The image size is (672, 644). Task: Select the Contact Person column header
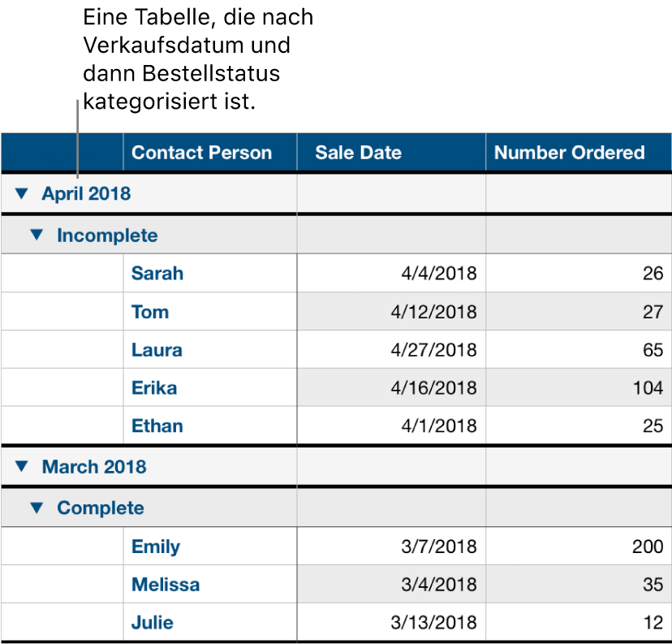(201, 153)
